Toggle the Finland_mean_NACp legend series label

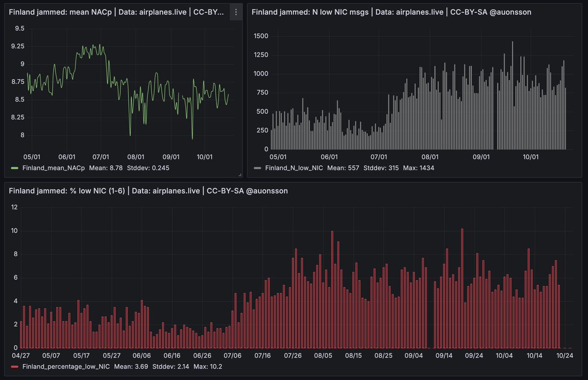point(54,168)
